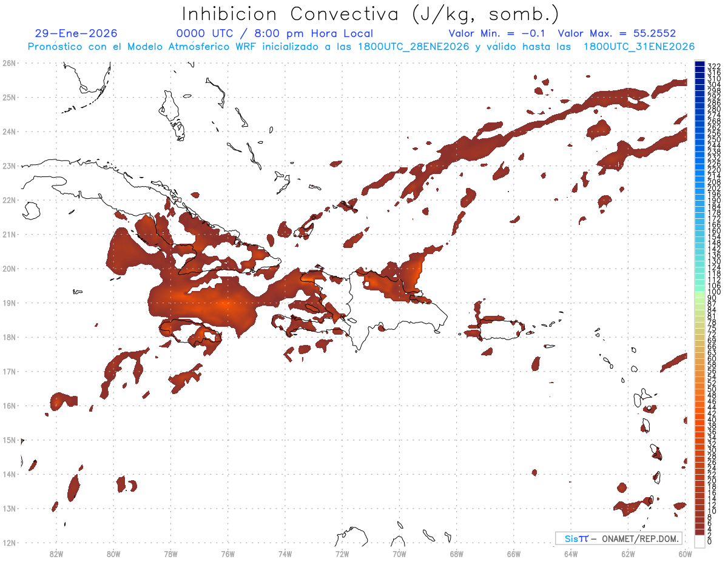Click the "40" colorbar label
Image resolution: width=728 pixels, height=562 pixels.
(712, 420)
